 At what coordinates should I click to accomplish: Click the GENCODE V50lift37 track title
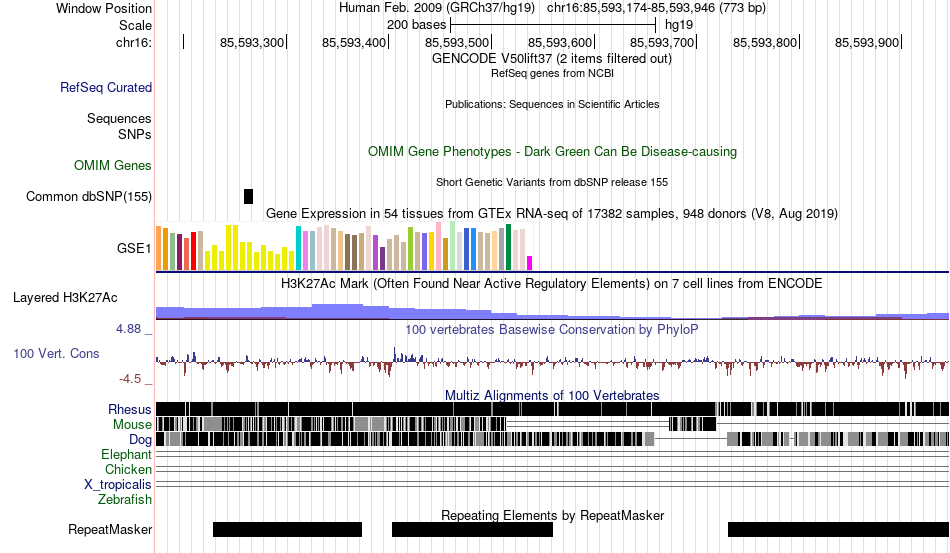coord(552,59)
